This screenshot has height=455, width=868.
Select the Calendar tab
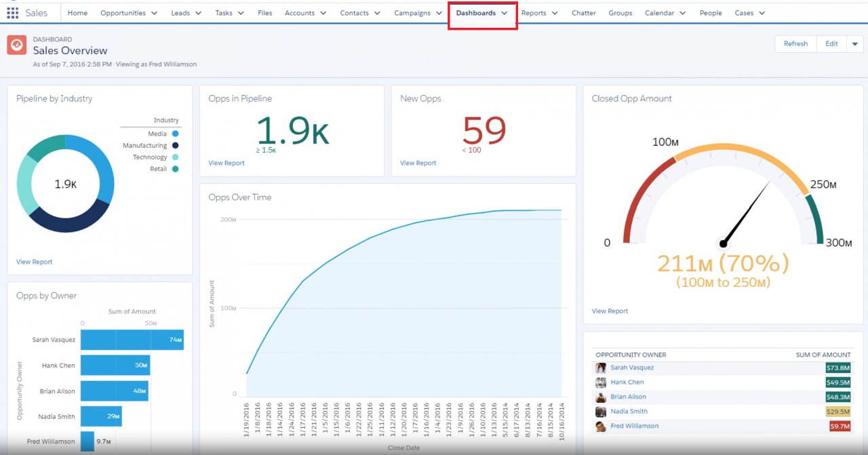click(659, 12)
